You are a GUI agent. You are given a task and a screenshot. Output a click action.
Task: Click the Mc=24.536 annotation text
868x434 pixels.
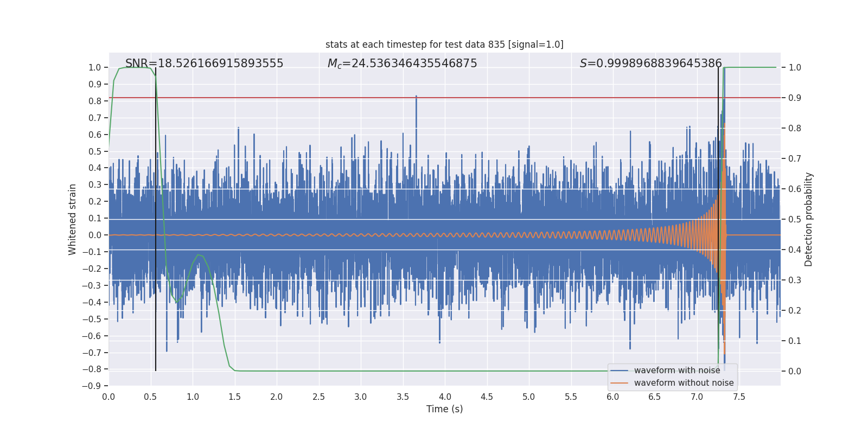coord(402,63)
